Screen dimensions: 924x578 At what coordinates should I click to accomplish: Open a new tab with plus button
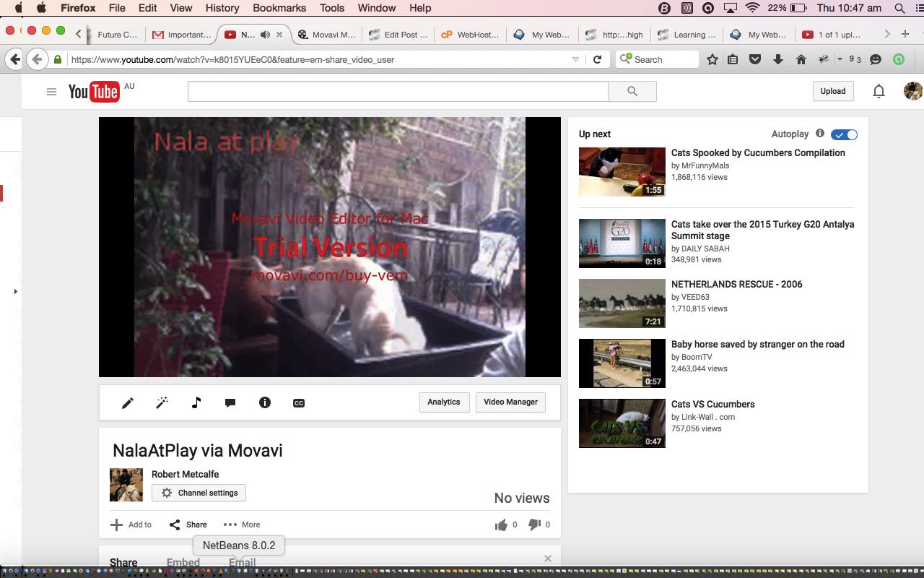905,34
